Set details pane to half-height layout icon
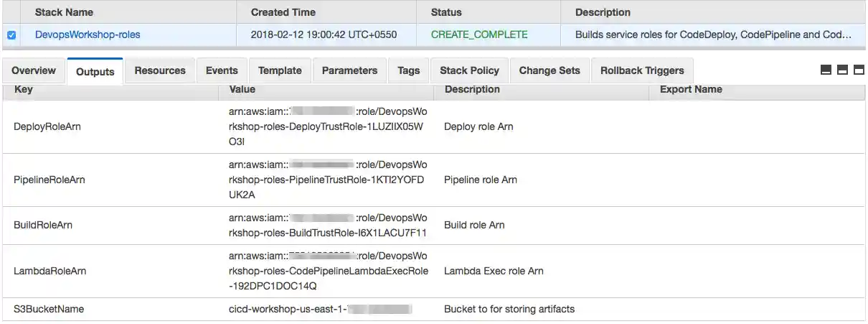868x324 pixels. (x=842, y=70)
